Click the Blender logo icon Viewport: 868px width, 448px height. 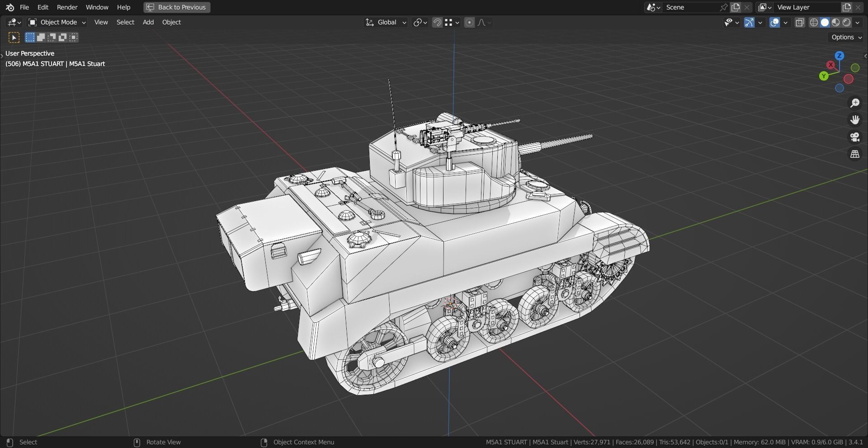pos(10,7)
